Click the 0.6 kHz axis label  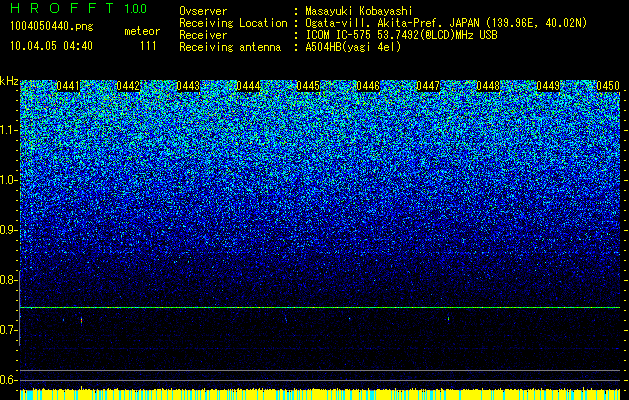(x=8, y=380)
